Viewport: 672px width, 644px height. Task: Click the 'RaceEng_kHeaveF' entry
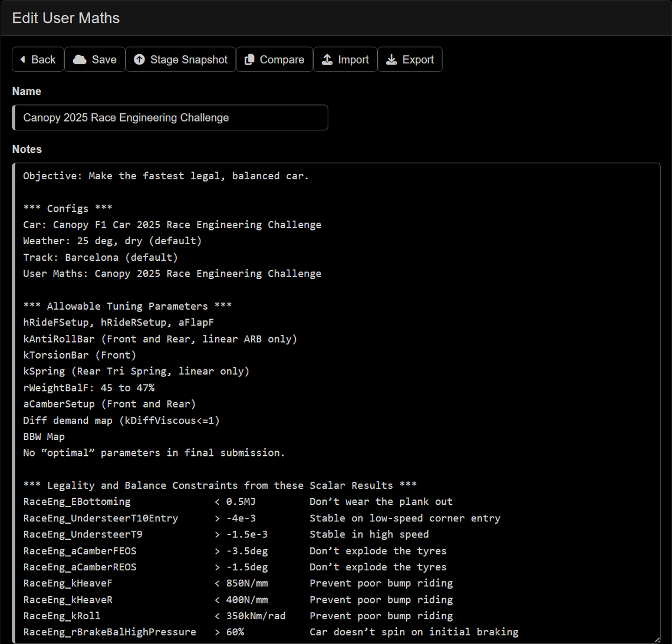tap(68, 583)
